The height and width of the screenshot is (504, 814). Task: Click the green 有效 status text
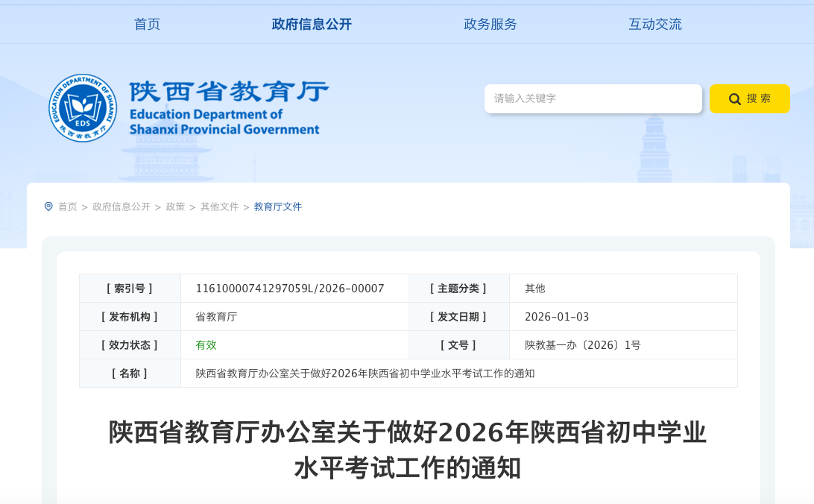pyautogui.click(x=206, y=345)
